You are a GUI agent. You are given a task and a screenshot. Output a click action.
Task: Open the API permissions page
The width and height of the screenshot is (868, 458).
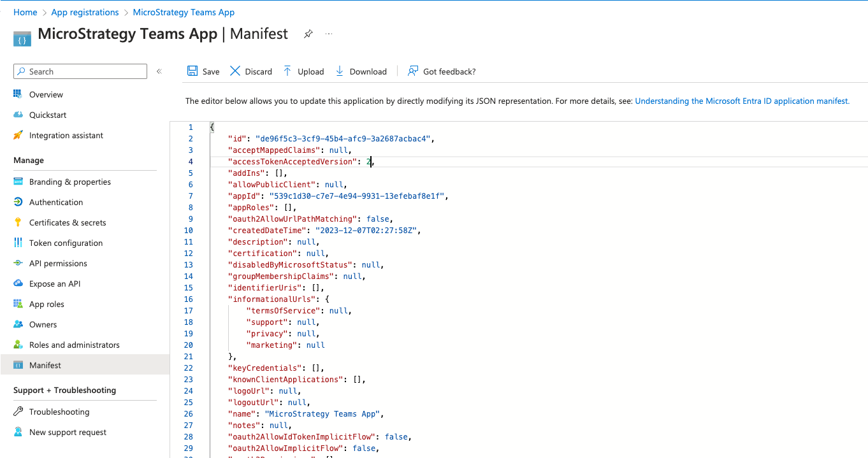tap(58, 263)
